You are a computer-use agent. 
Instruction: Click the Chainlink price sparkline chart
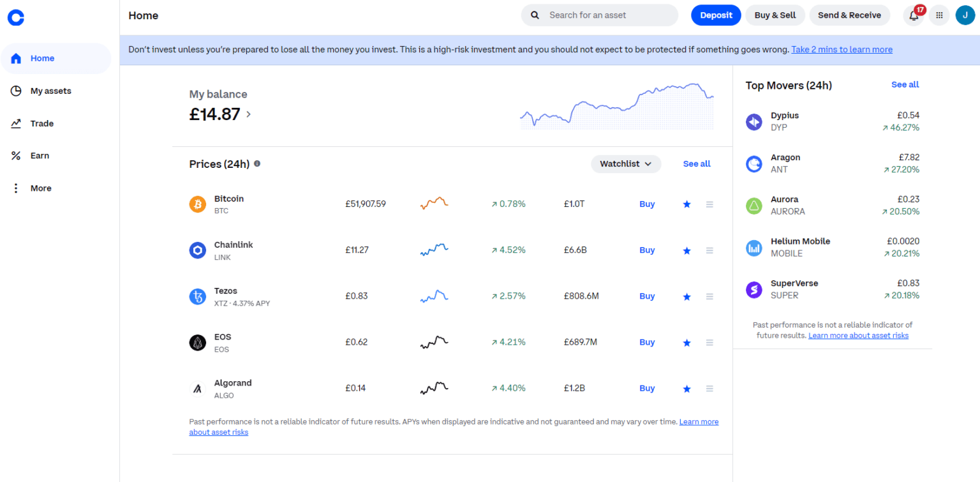coord(434,250)
